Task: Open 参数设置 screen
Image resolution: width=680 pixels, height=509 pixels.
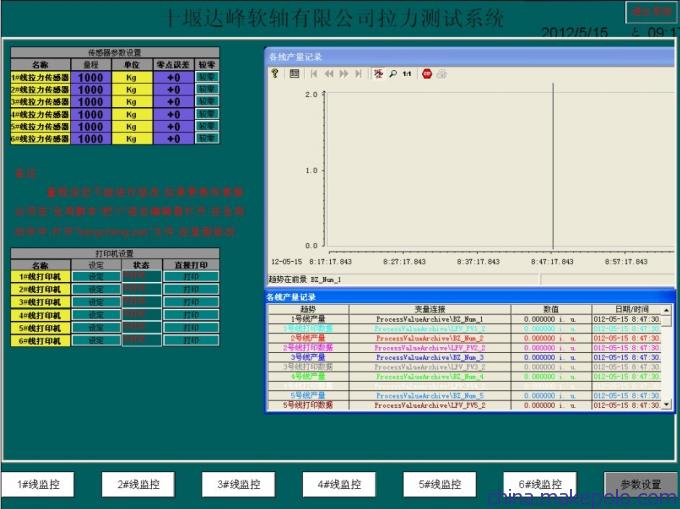Action: (641, 484)
